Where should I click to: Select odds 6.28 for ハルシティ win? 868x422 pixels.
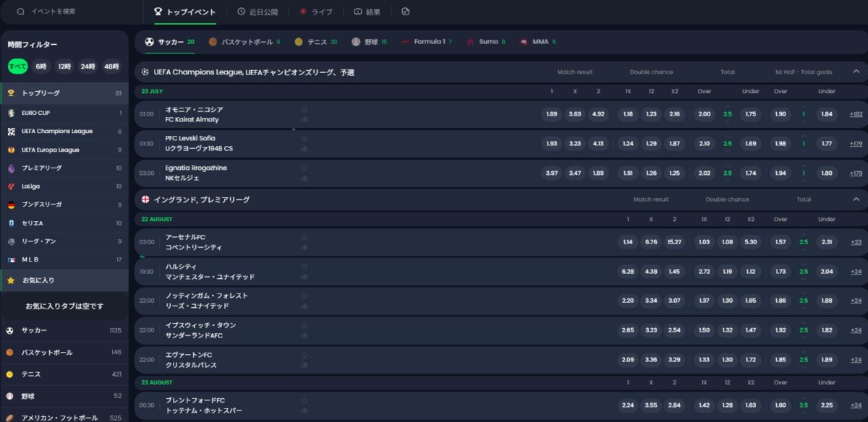(x=628, y=272)
